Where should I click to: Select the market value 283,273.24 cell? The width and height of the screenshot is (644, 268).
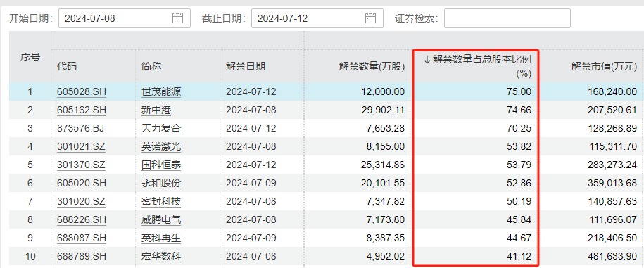point(591,165)
